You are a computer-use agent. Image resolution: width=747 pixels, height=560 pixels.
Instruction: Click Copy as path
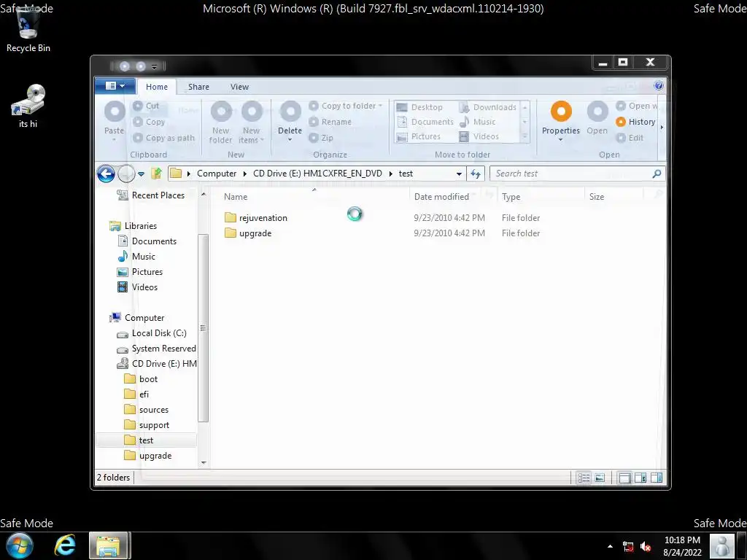tap(164, 138)
